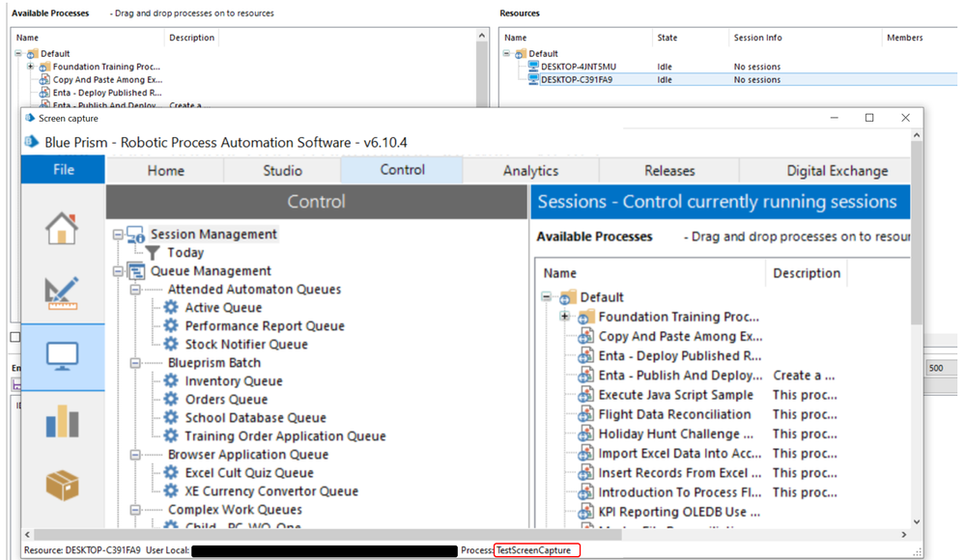Select the Control monitor icon in the sidebar

click(x=62, y=356)
